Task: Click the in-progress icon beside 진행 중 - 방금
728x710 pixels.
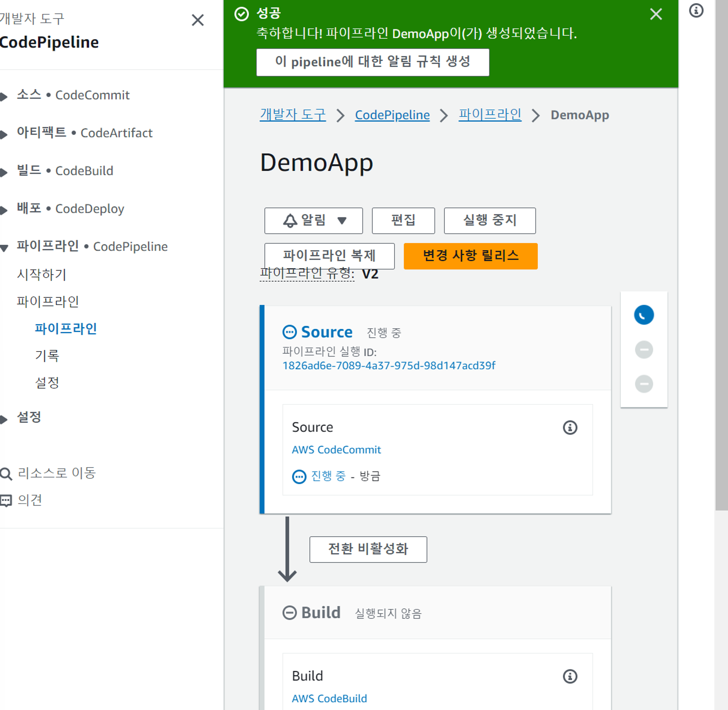Action: click(299, 476)
